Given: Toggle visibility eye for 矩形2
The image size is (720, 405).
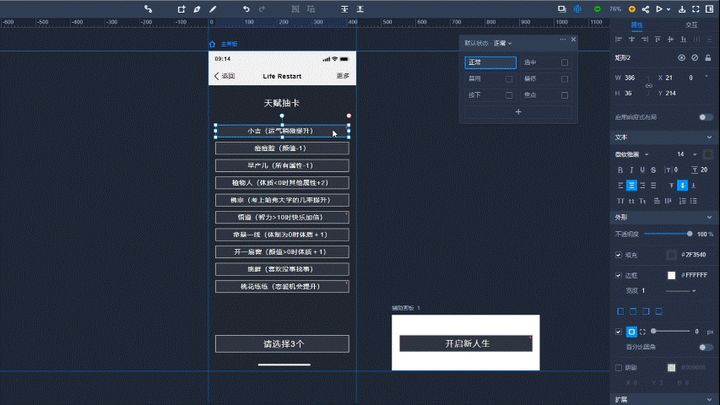Looking at the screenshot, I should [681, 58].
